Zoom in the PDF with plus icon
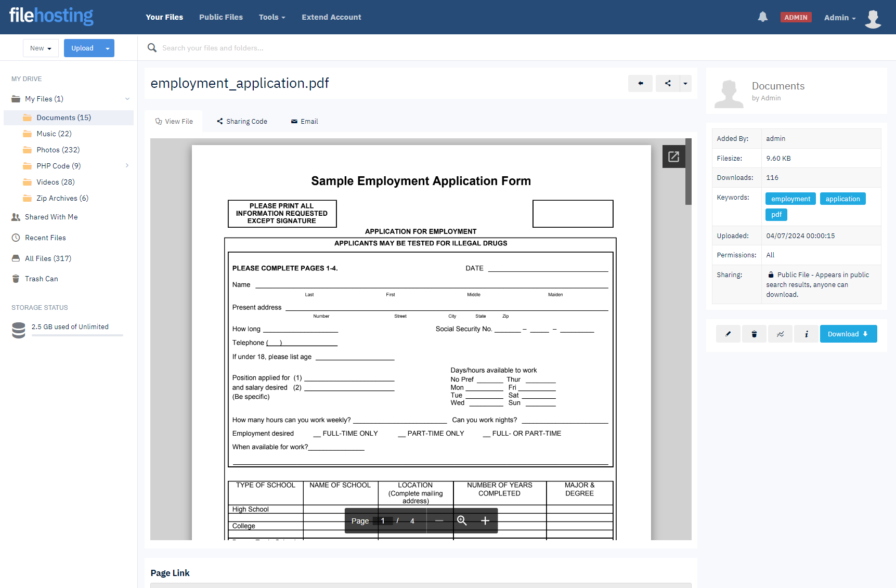 click(485, 521)
